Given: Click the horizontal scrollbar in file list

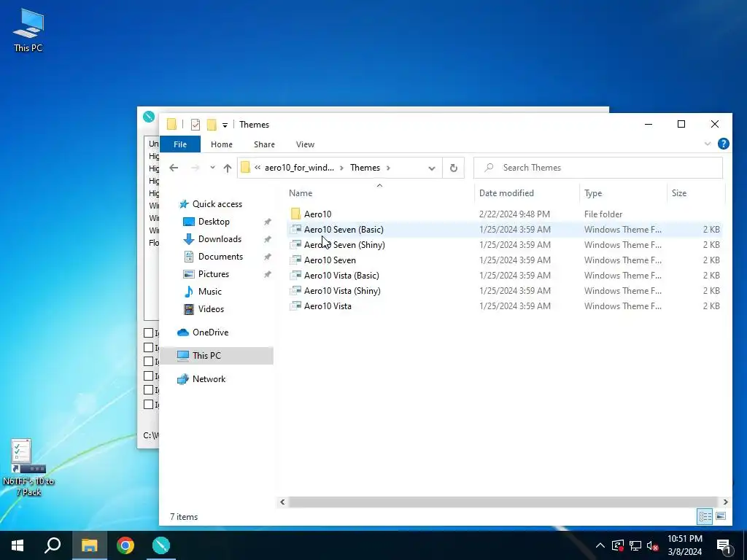Looking at the screenshot, I should [503, 502].
